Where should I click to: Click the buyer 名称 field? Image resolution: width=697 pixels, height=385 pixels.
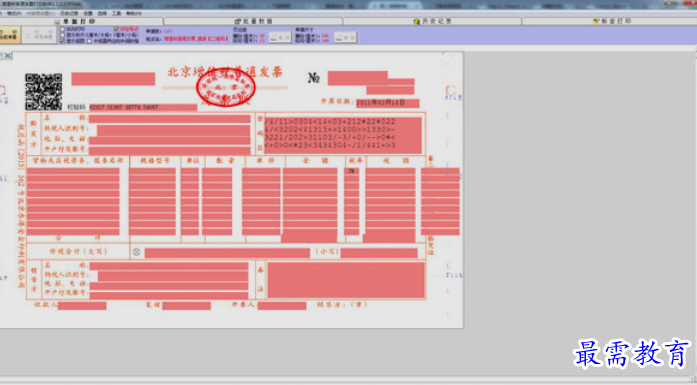(x=169, y=119)
